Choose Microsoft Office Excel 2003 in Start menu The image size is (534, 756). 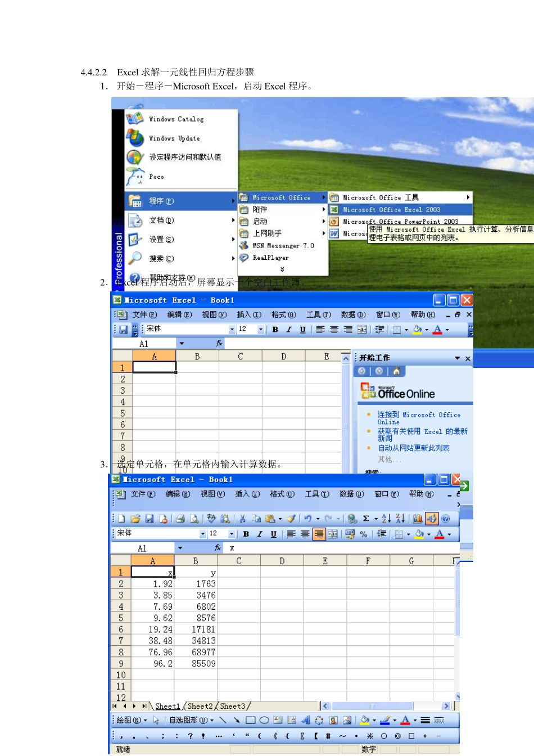pyautogui.click(x=392, y=210)
